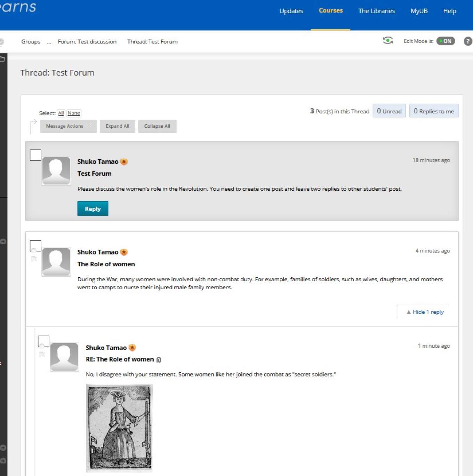Select checkbox for The Role of women post

pos(35,245)
